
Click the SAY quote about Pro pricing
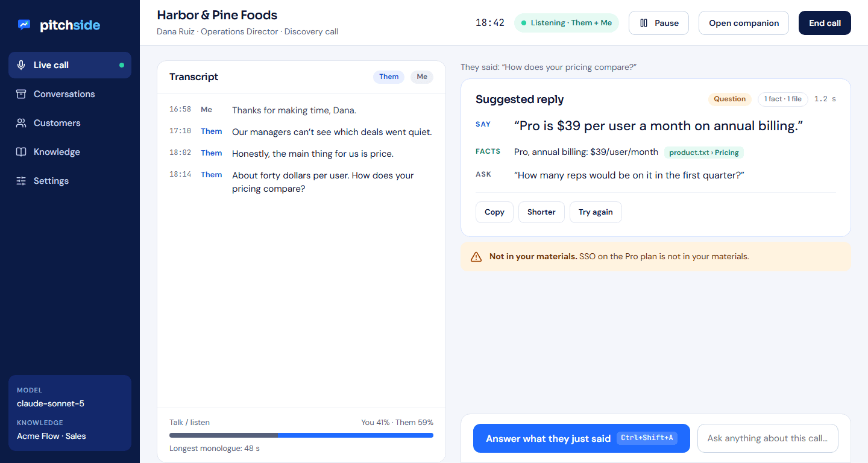[x=659, y=126]
